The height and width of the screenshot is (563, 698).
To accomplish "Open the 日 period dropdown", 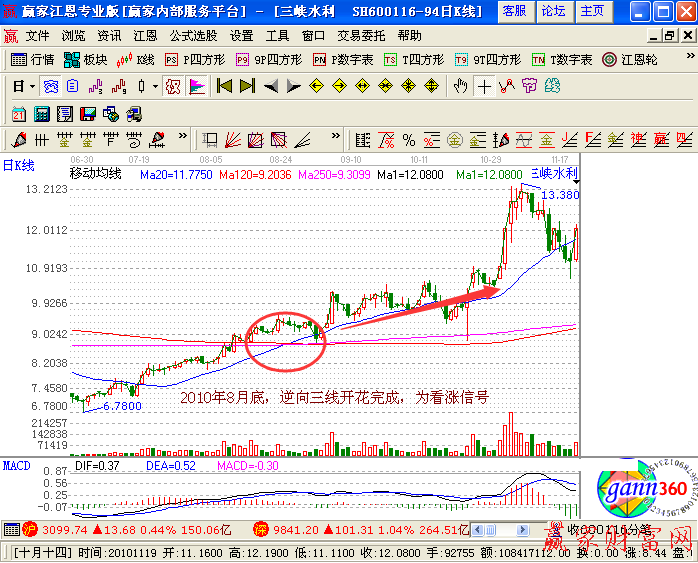I will click(x=23, y=86).
